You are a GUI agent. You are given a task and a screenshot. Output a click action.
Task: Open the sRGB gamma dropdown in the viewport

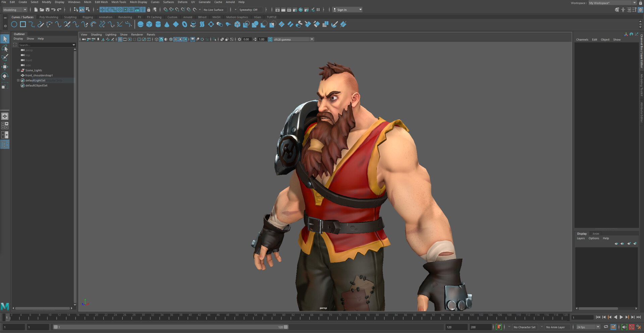click(x=312, y=39)
